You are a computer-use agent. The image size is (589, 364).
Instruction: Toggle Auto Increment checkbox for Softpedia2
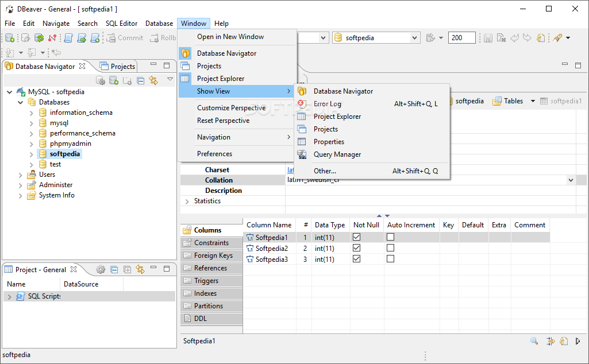(x=390, y=247)
